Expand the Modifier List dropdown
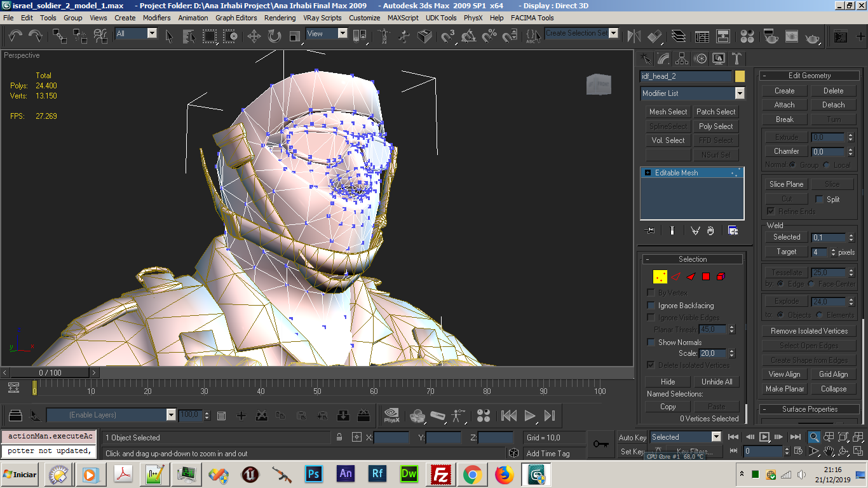The width and height of the screenshot is (868, 488). click(739, 93)
